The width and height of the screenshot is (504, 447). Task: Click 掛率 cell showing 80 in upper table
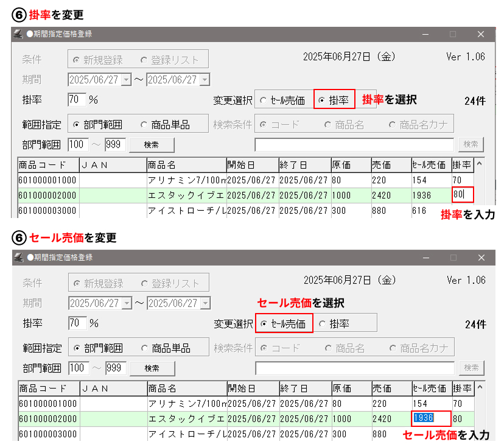(462, 195)
